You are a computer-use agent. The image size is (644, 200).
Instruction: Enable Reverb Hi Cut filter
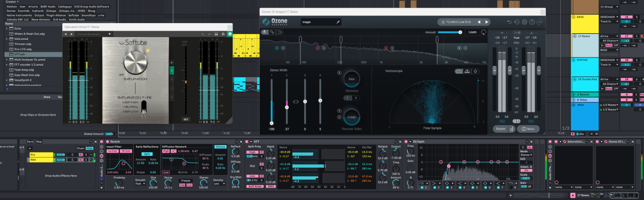126,152
